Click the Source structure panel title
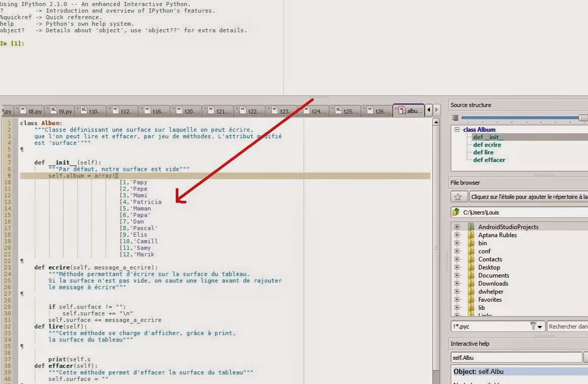This screenshot has height=384, width=588. coord(471,105)
